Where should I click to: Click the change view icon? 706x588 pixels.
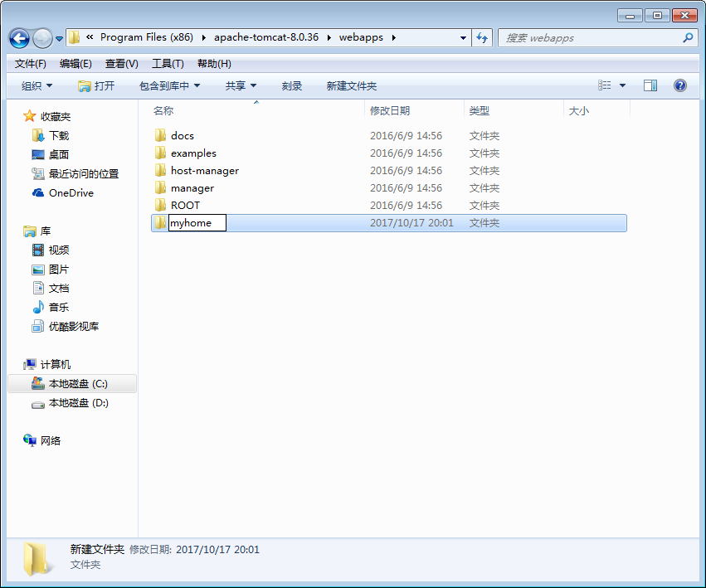tap(604, 85)
